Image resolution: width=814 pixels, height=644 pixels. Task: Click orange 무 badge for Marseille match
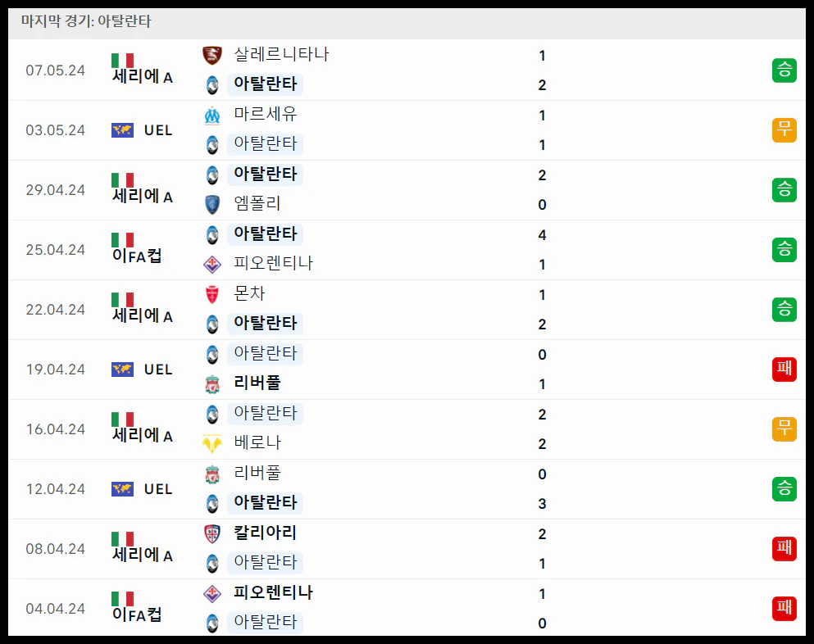click(x=784, y=129)
